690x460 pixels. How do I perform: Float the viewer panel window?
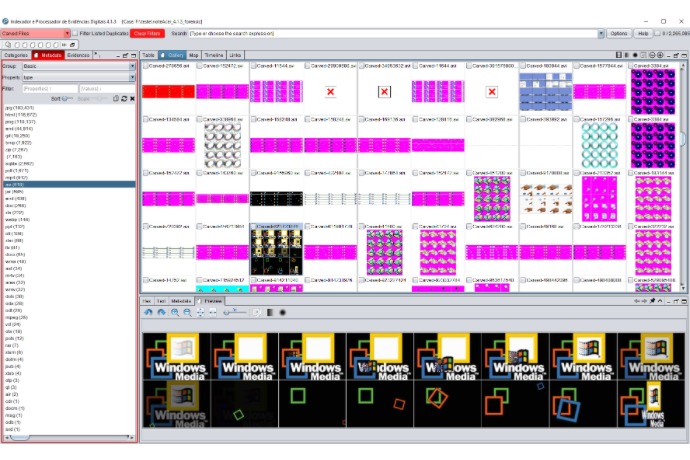pyautogui.click(x=676, y=301)
